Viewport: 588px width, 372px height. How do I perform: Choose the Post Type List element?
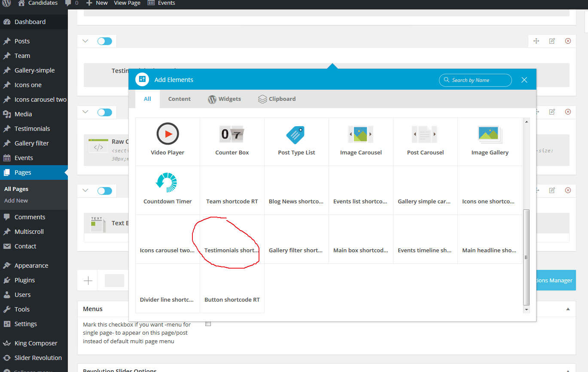296,142
